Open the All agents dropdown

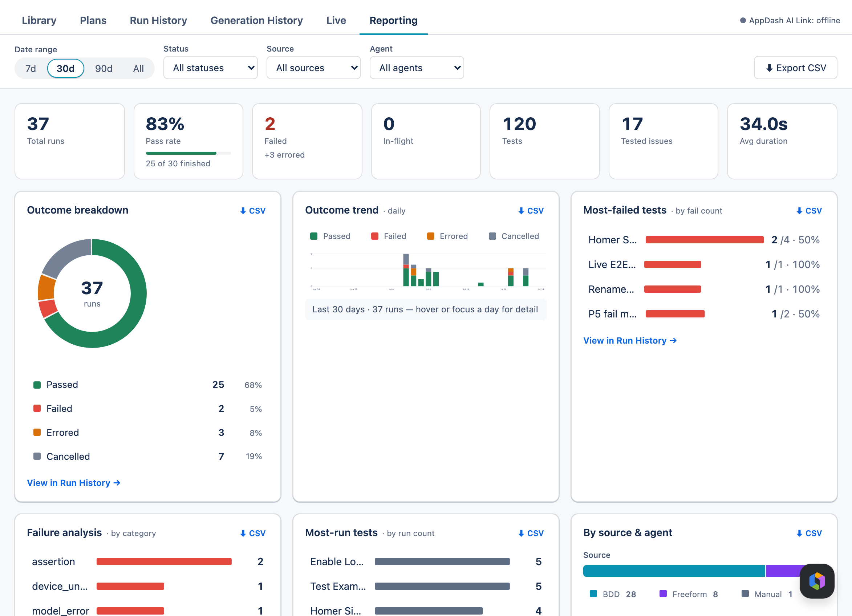pos(417,68)
